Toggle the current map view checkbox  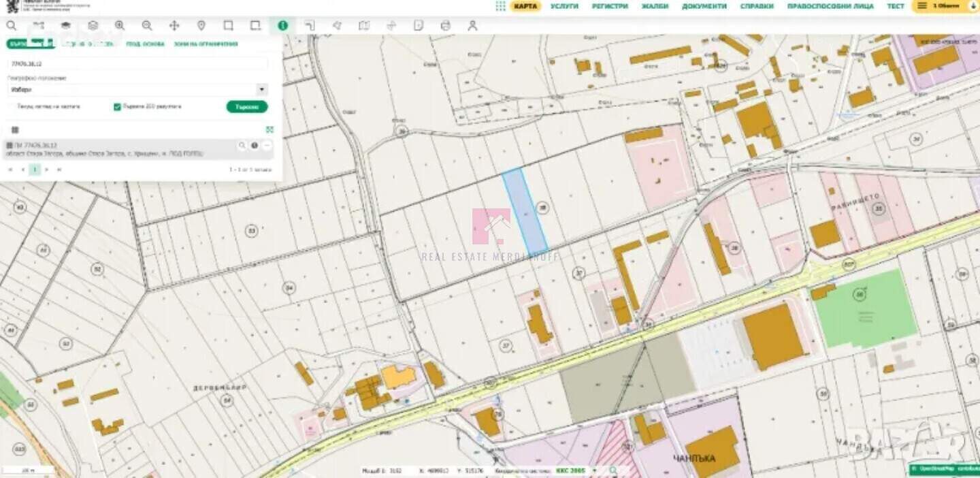(12, 107)
